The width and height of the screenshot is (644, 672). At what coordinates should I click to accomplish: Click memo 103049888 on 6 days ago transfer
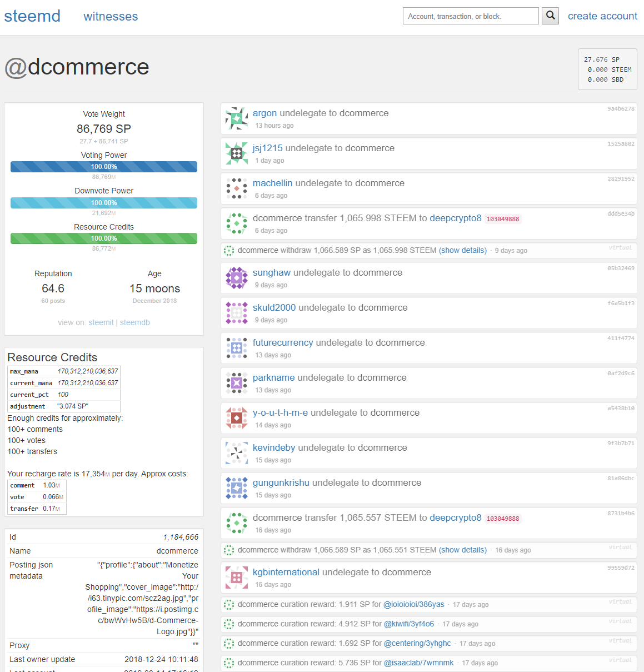click(503, 219)
